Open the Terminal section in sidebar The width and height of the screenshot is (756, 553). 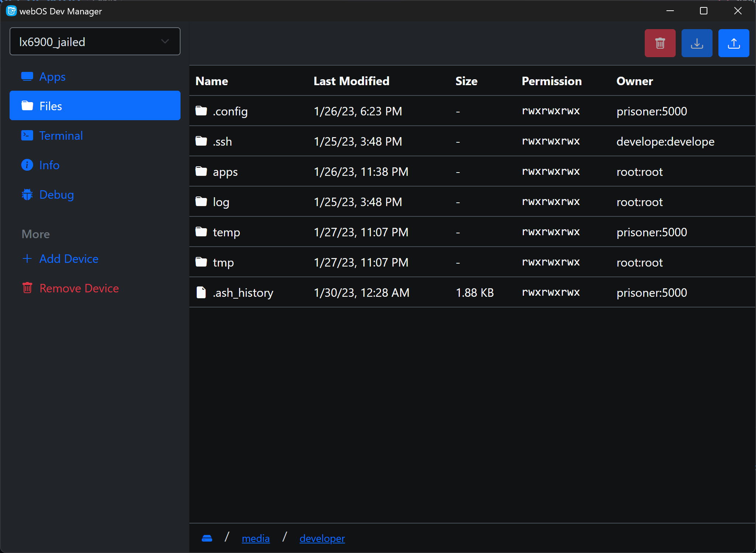[x=60, y=135]
